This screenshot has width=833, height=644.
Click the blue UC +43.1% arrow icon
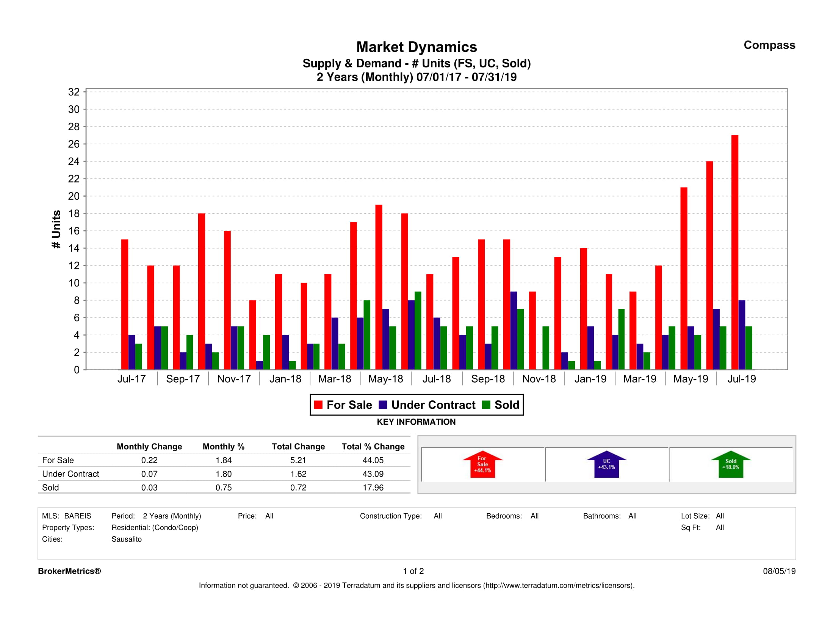tap(606, 464)
